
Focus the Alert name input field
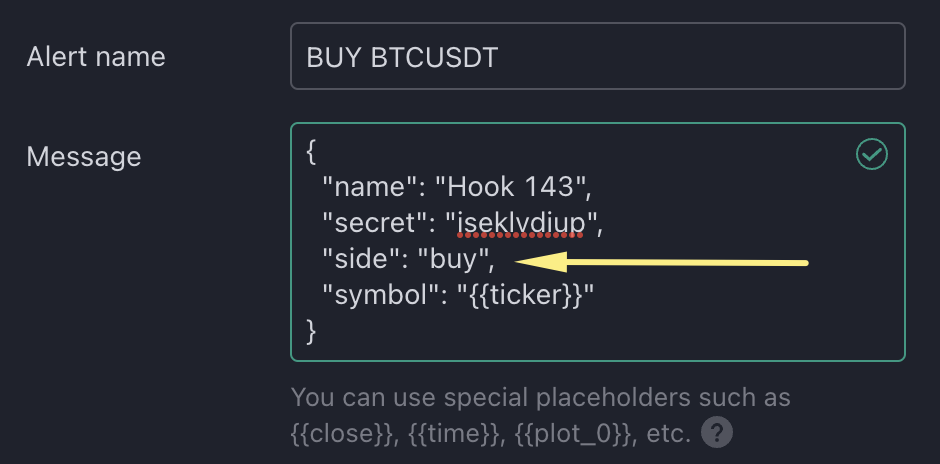[x=597, y=57]
